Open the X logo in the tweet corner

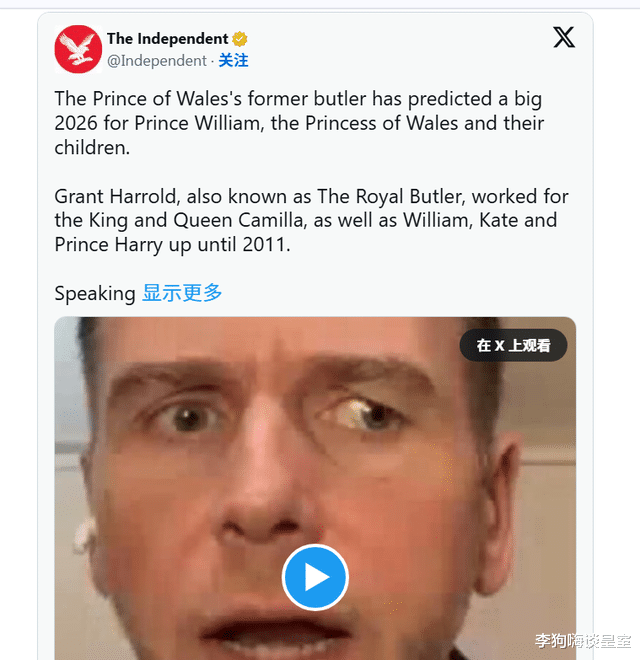pyautogui.click(x=564, y=38)
